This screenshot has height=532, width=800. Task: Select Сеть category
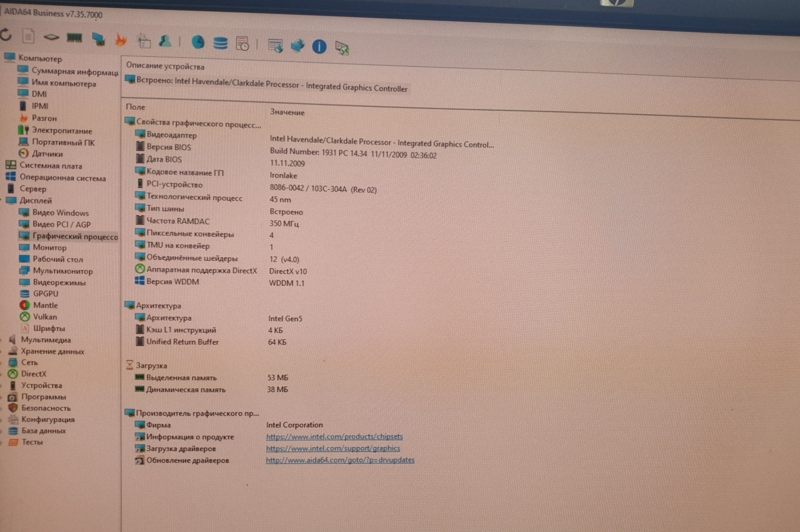(23, 362)
